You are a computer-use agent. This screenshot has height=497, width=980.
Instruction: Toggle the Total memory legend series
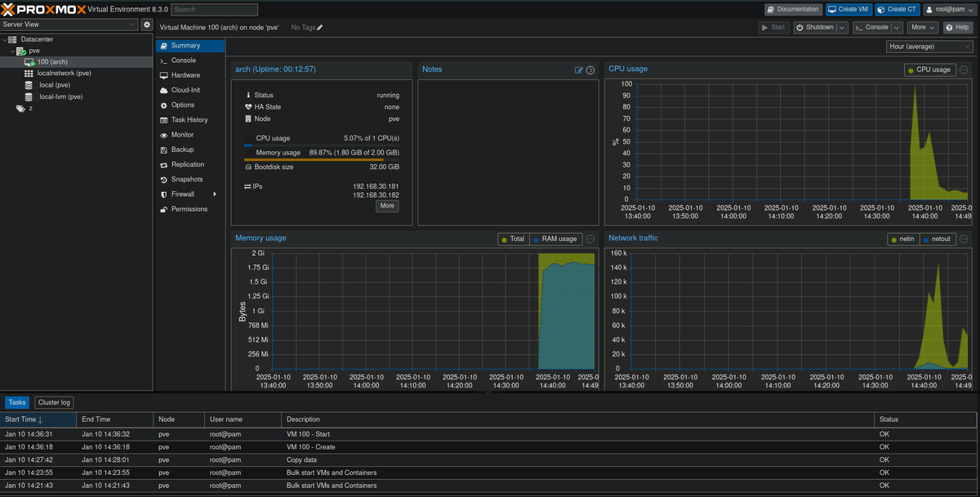pos(514,239)
